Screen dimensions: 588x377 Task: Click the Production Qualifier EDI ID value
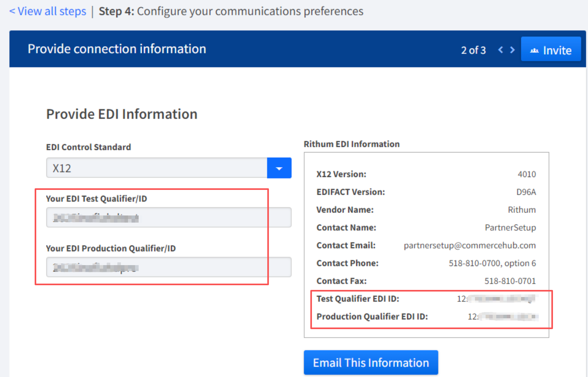point(503,317)
